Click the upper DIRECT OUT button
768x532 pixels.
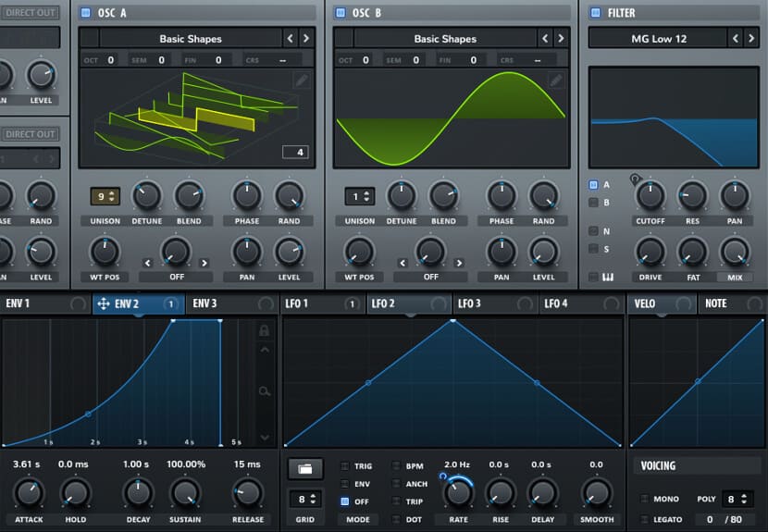click(x=30, y=13)
